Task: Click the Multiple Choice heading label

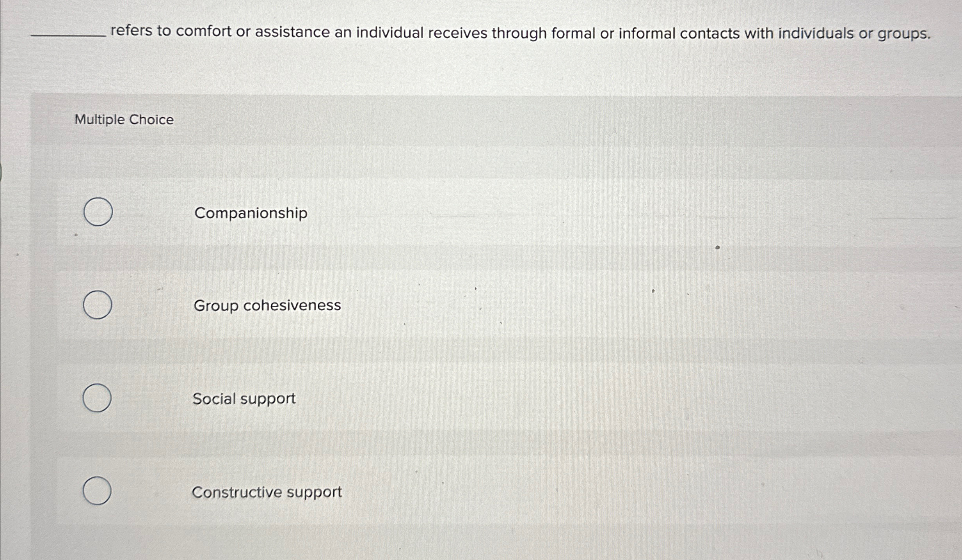Action: 124,119
